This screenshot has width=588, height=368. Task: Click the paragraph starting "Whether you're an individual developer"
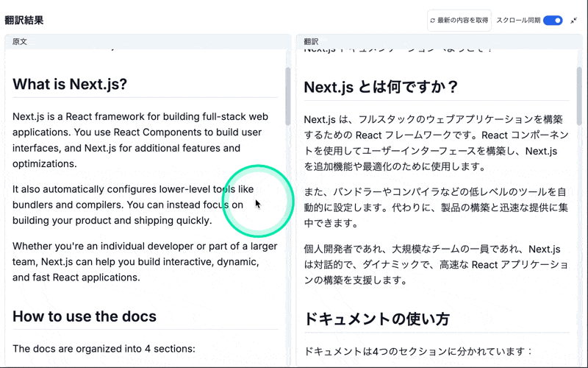tap(145, 262)
